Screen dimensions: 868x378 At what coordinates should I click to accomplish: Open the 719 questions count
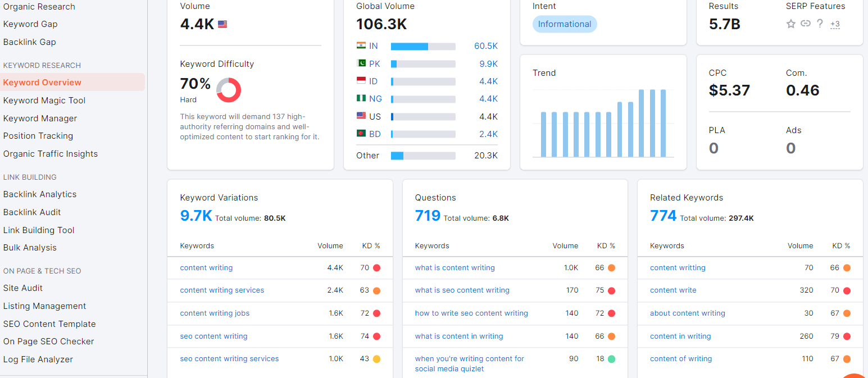pos(428,216)
